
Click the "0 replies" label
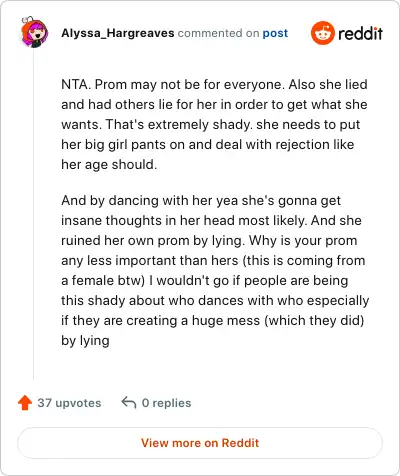[x=166, y=403]
